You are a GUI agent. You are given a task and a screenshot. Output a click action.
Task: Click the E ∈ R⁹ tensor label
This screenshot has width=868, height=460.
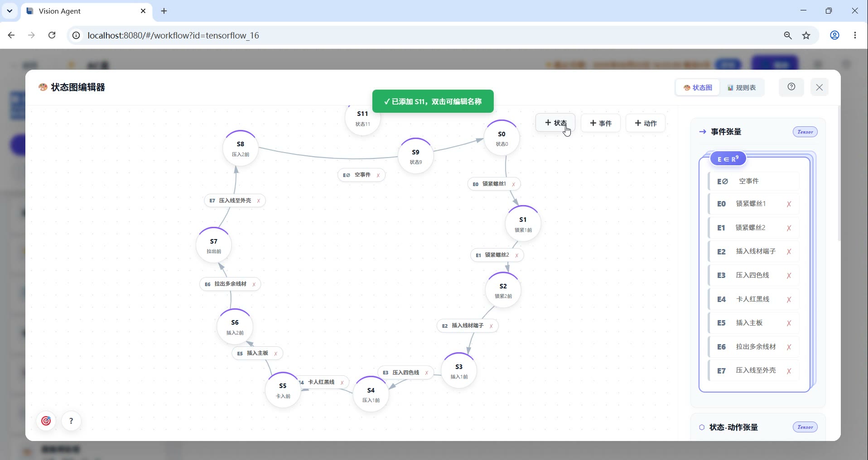pyautogui.click(x=728, y=159)
